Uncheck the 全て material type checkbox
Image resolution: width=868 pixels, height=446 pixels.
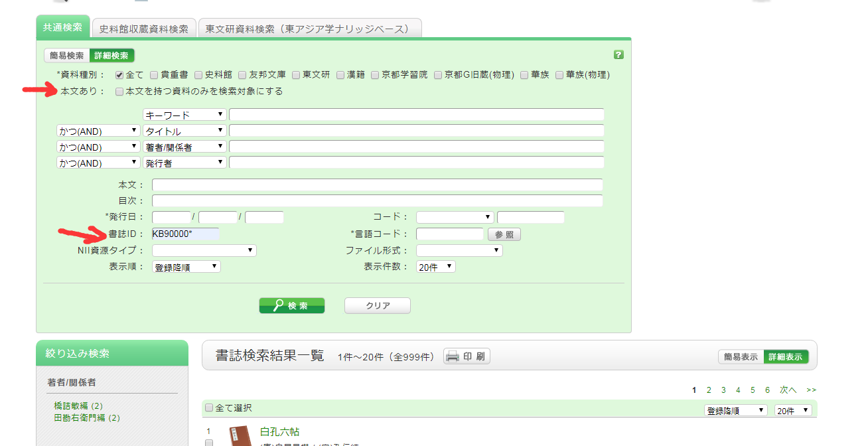119,75
